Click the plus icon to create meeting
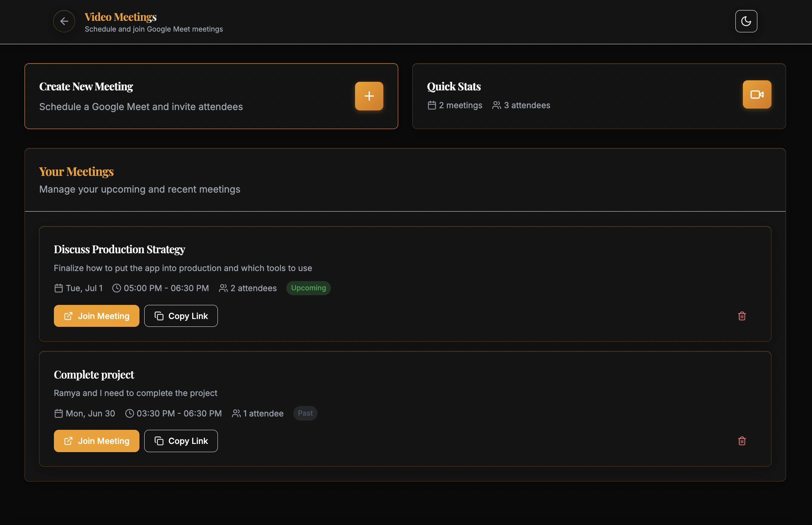 click(x=369, y=96)
